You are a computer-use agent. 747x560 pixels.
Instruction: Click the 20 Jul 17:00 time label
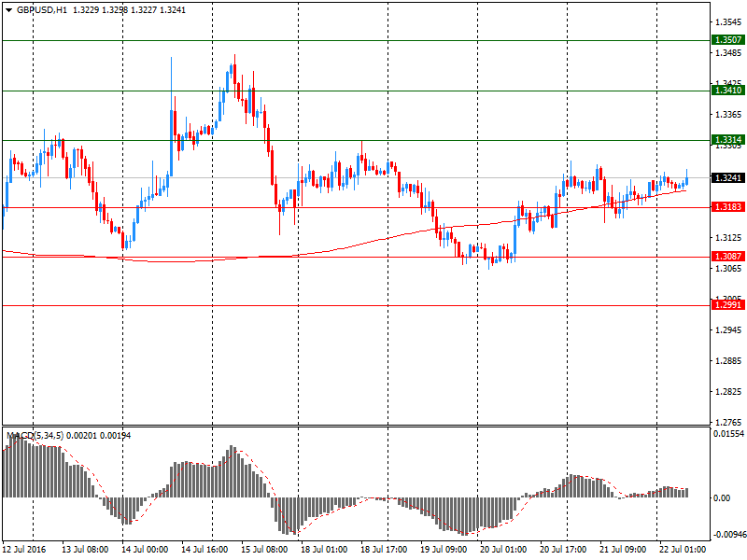pyautogui.click(x=563, y=549)
